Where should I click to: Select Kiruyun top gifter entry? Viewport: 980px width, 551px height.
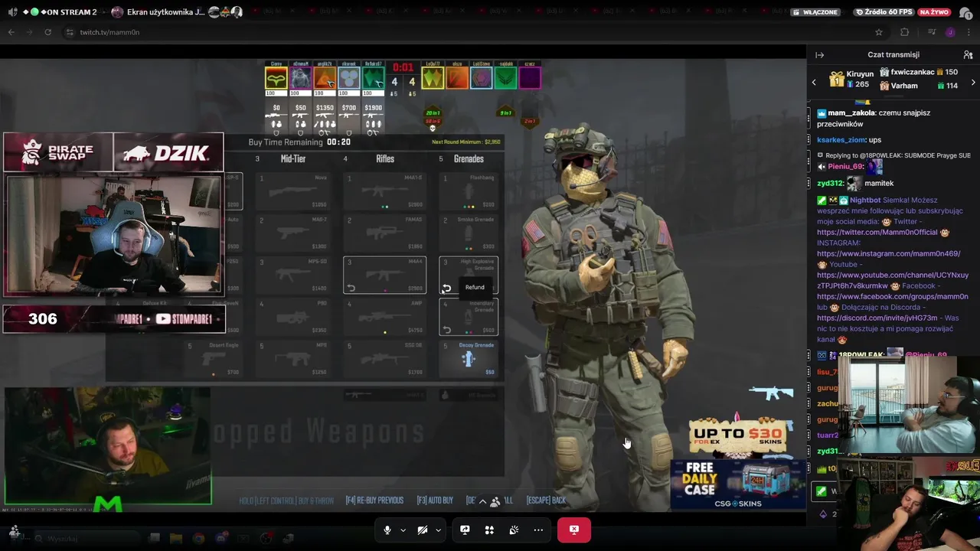851,79
